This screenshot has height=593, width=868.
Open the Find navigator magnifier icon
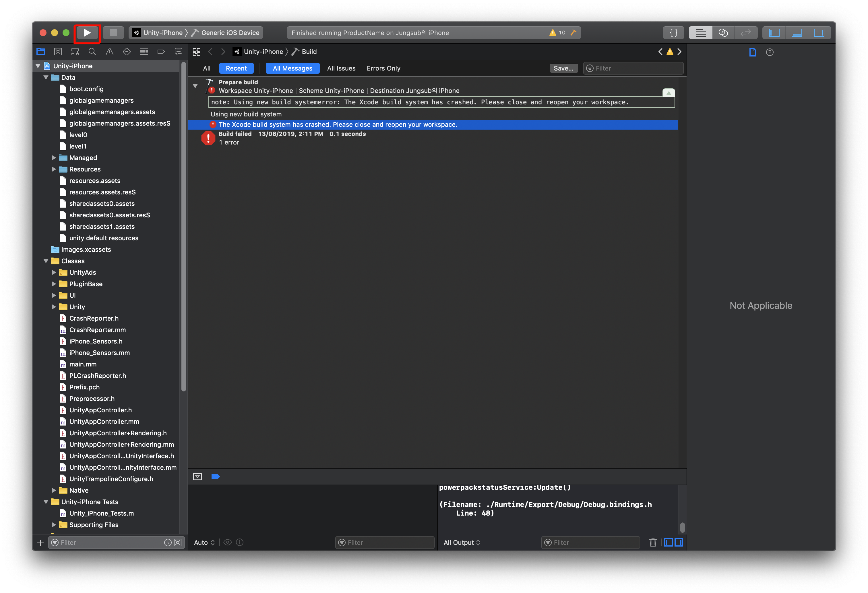(92, 52)
